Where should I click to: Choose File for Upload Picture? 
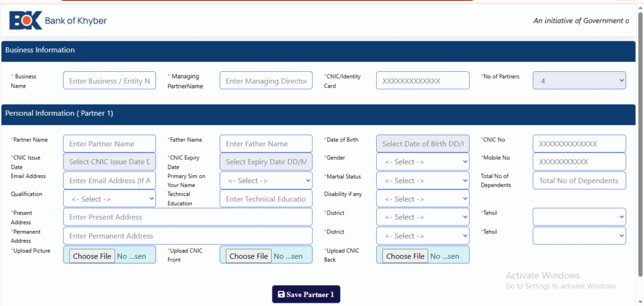pyautogui.click(x=92, y=256)
